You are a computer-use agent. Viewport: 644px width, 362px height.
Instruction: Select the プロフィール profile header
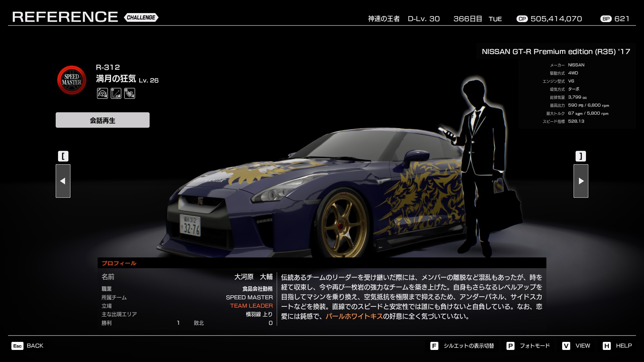point(119,263)
